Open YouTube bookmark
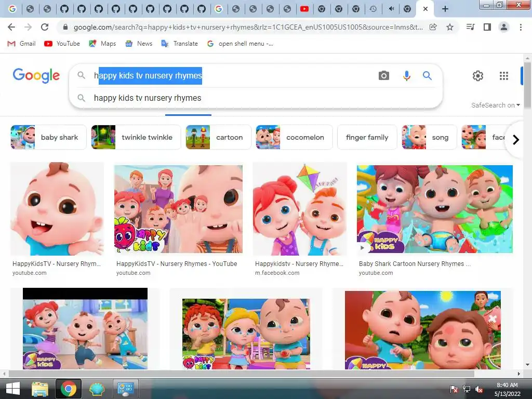Image resolution: width=532 pixels, height=399 pixels. pos(62,44)
